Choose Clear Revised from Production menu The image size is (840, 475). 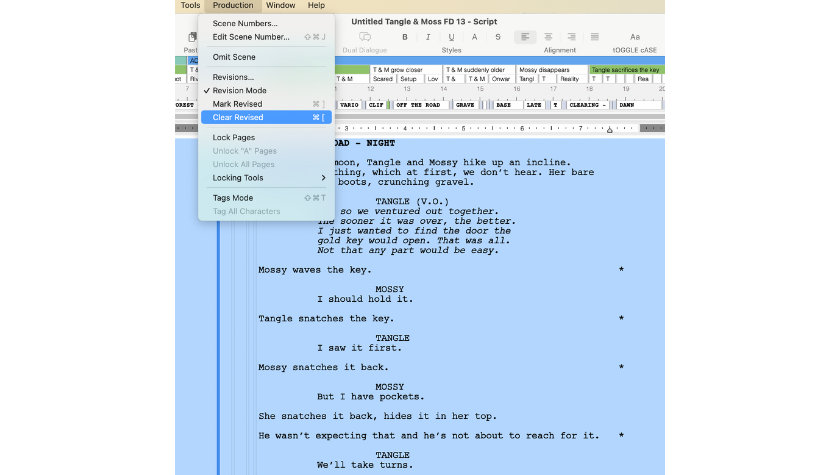[x=238, y=117]
